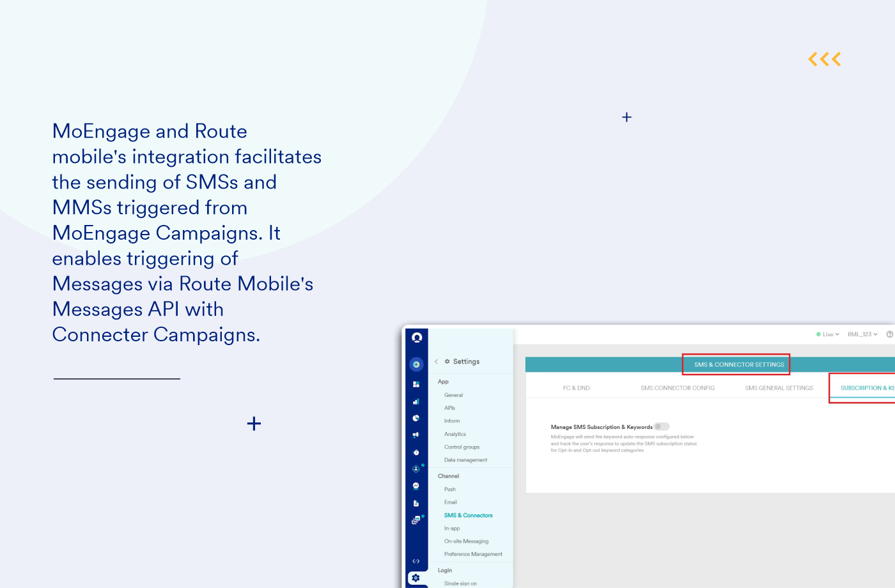The width and height of the screenshot is (895, 588).
Task: Open the Live environment dropdown
Action: [x=829, y=334]
